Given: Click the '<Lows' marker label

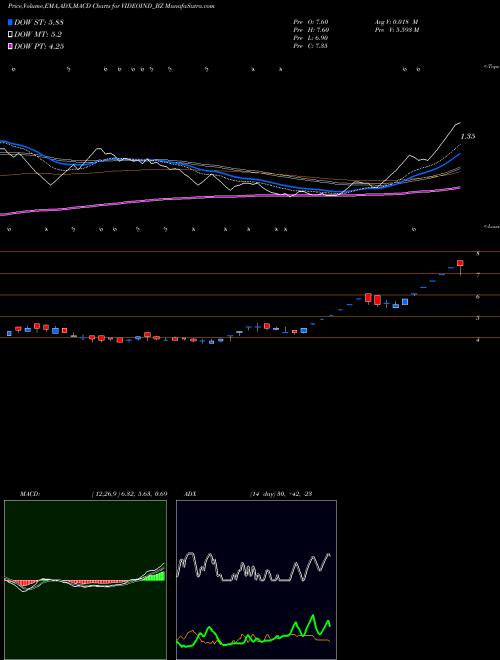Looking at the screenshot, I should pos(492,226).
